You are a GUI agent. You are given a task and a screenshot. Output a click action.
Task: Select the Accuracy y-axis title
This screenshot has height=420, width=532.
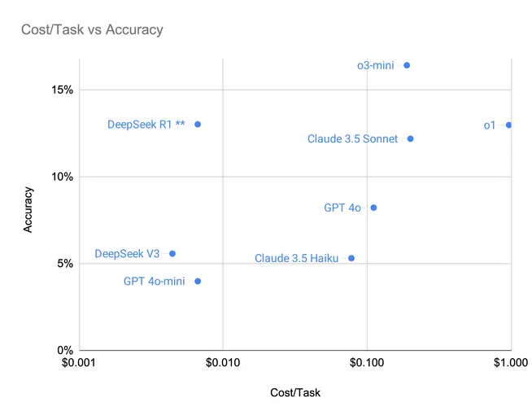click(x=28, y=209)
